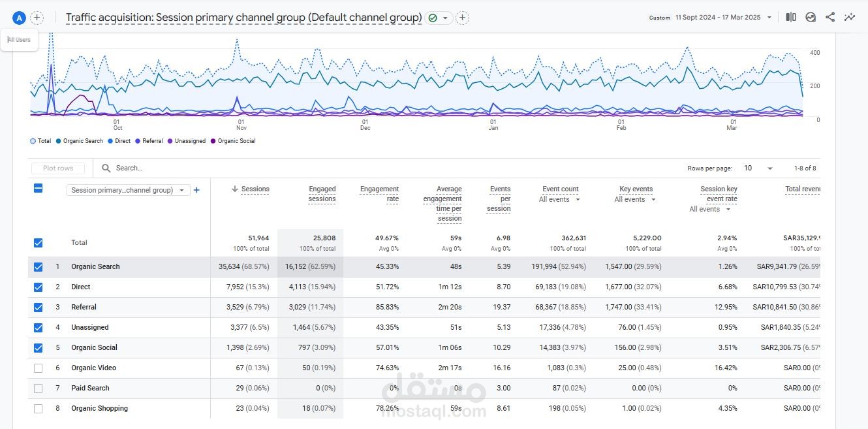This screenshot has height=429, width=868.
Task: Add a filter with the plus icon after the title
Action: [x=462, y=18]
